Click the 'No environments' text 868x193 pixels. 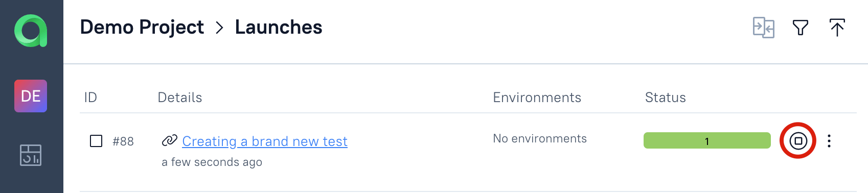coord(540,138)
